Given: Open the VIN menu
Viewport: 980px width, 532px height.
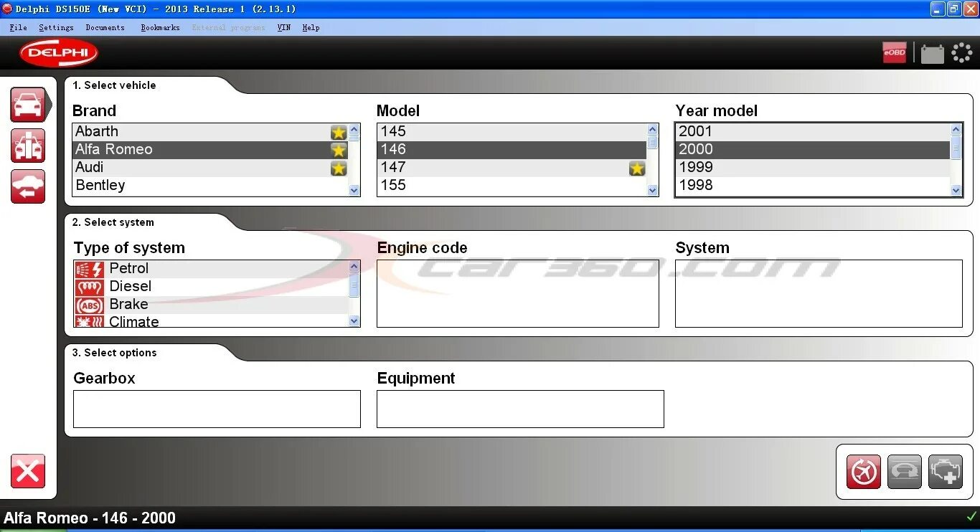Looking at the screenshot, I should click(x=284, y=27).
